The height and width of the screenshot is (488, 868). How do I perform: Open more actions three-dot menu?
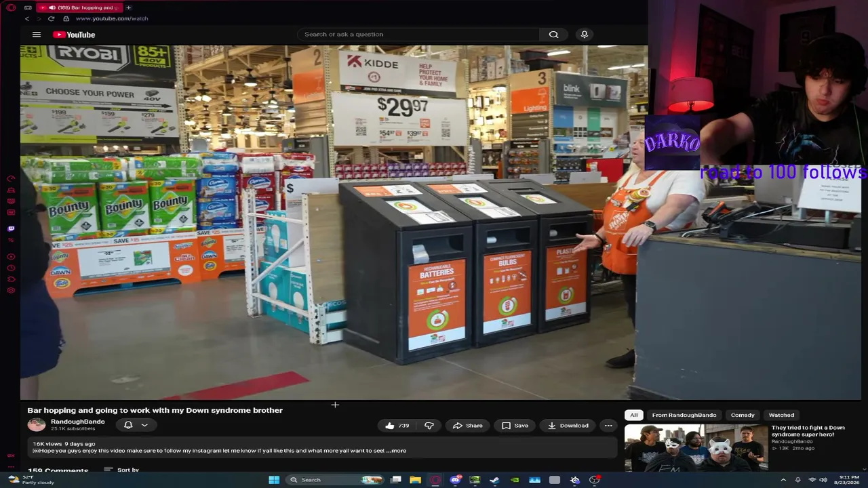pos(608,426)
